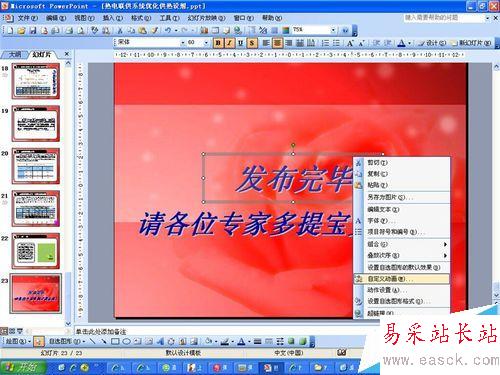Choose Save as Picture (另存为图片) in context menu
The image size is (500, 375).
click(x=402, y=197)
